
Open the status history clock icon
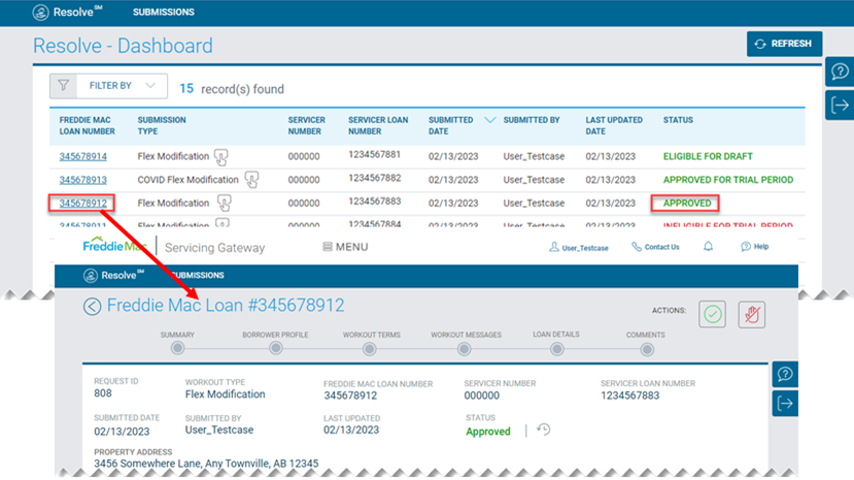pyautogui.click(x=543, y=430)
